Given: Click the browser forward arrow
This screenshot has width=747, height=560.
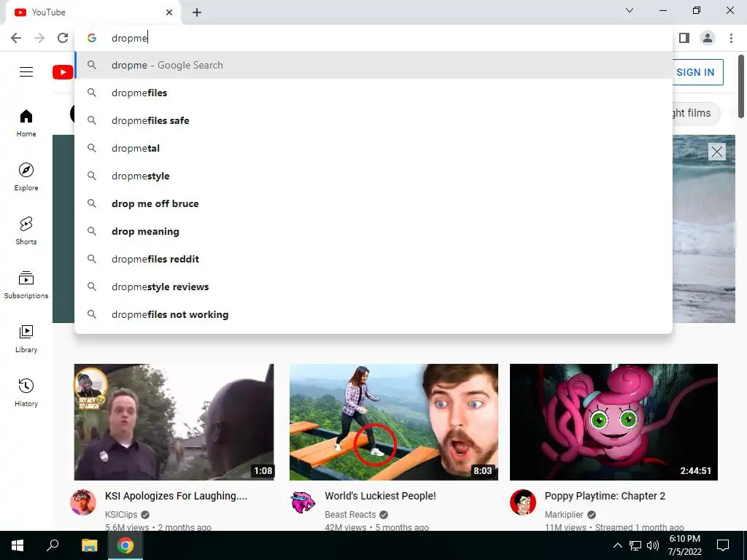Looking at the screenshot, I should coord(39,38).
